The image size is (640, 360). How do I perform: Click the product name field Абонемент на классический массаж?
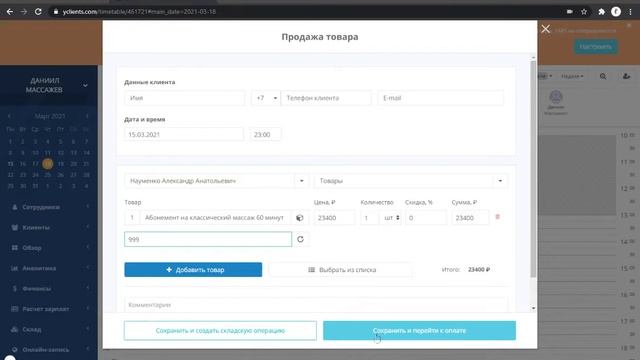tap(215, 218)
